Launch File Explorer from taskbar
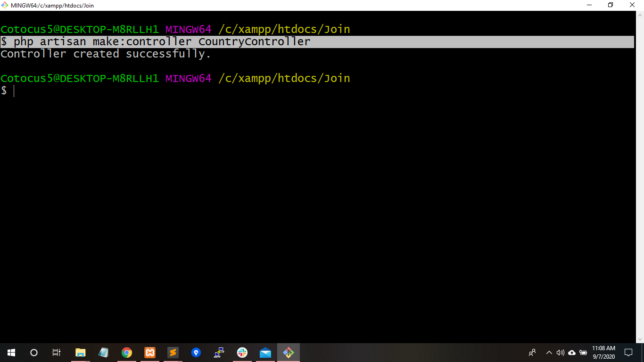Viewport: 644px width, 362px height. (x=81, y=353)
